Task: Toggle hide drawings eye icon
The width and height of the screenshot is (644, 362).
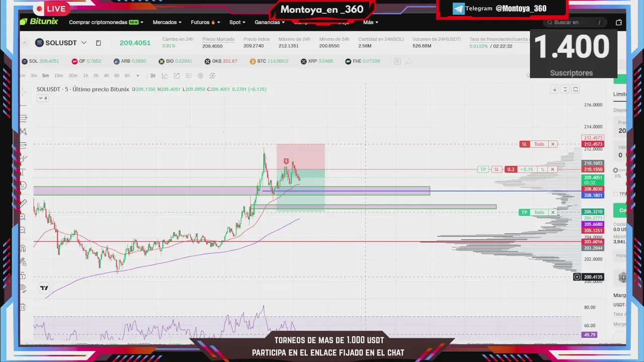Action: click(23, 289)
